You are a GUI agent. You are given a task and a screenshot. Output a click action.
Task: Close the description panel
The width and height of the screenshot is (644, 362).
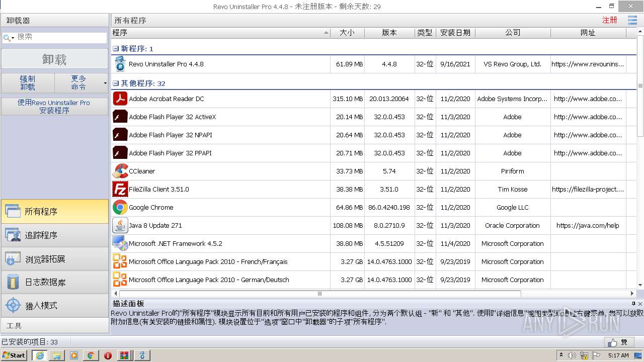pos(640,304)
